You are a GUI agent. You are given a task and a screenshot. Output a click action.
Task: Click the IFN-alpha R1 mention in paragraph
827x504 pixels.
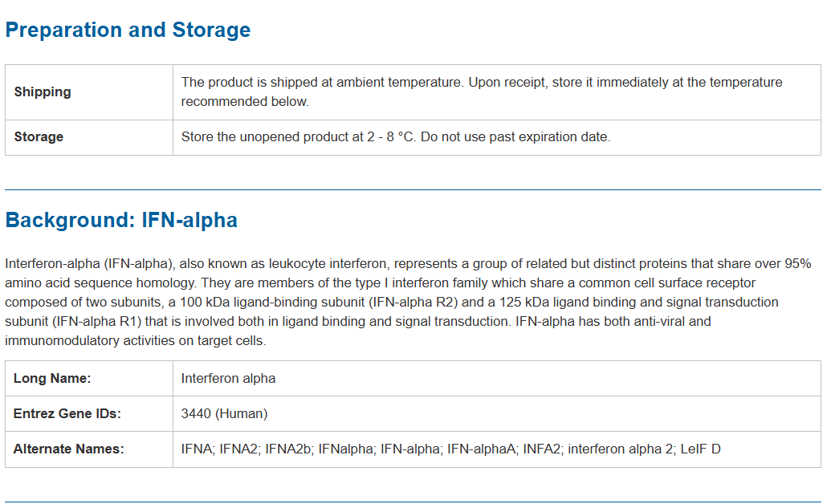pos(102,322)
